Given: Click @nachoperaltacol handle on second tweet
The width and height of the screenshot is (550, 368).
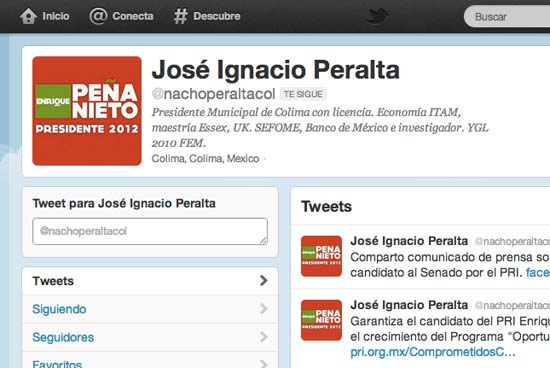Looking at the screenshot, I should click(512, 306).
